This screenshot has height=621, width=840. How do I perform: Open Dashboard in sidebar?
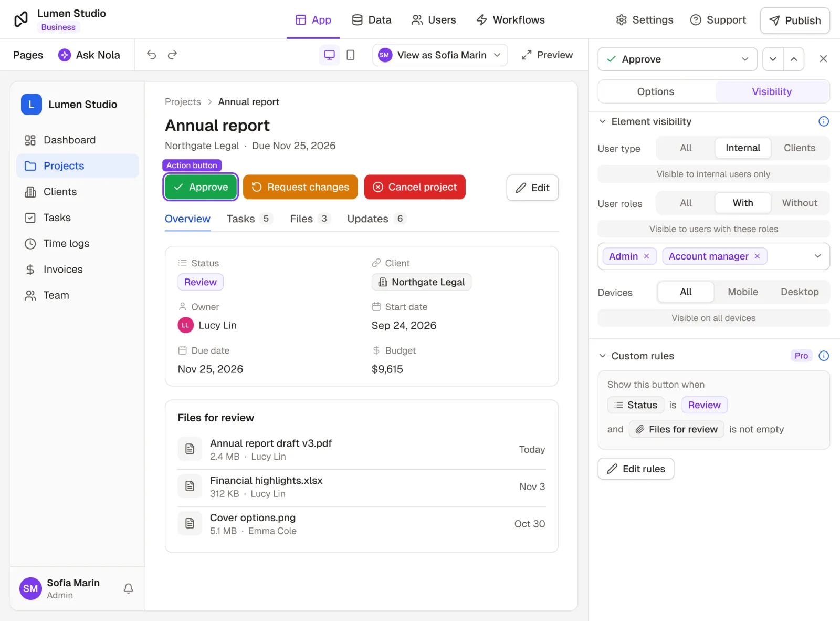78,140
